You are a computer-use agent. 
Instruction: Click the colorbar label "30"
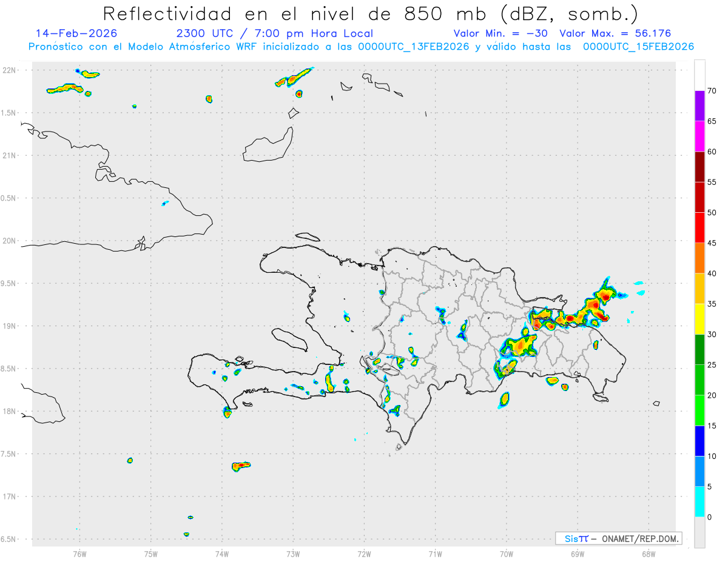click(x=712, y=335)
